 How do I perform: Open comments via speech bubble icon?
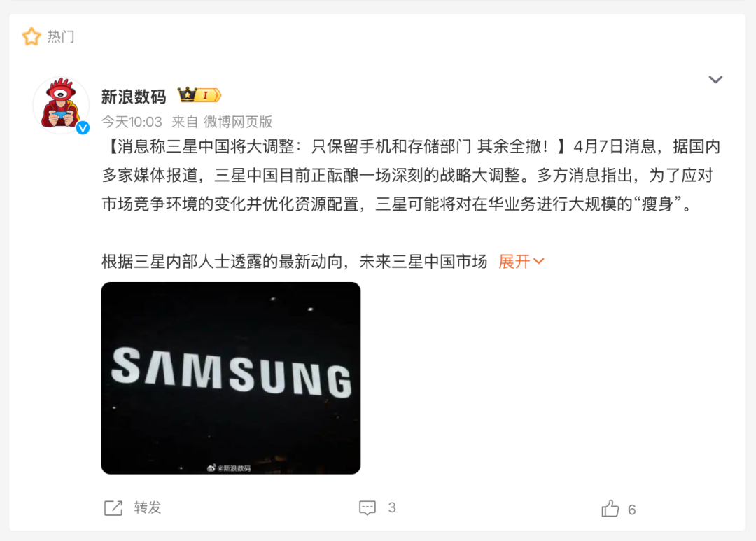tap(367, 507)
